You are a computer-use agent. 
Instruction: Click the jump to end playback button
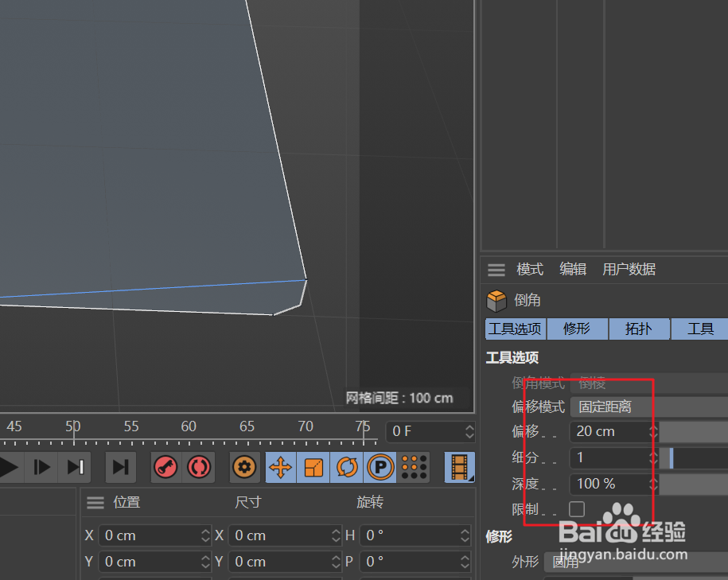tap(121, 467)
